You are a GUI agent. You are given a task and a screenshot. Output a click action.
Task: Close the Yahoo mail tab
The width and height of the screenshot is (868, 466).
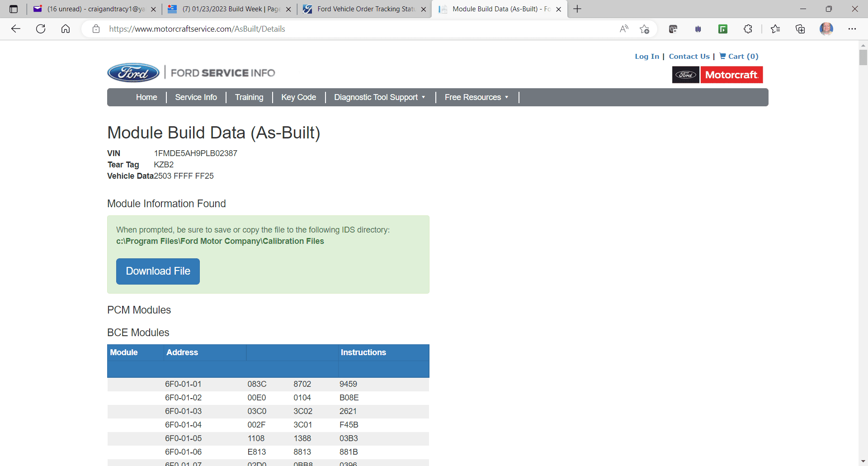pyautogui.click(x=153, y=9)
